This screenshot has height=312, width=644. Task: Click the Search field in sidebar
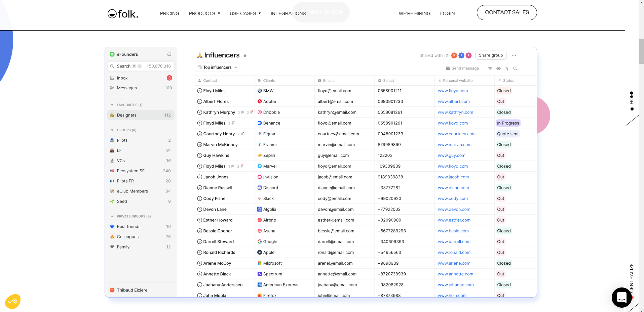click(141, 66)
